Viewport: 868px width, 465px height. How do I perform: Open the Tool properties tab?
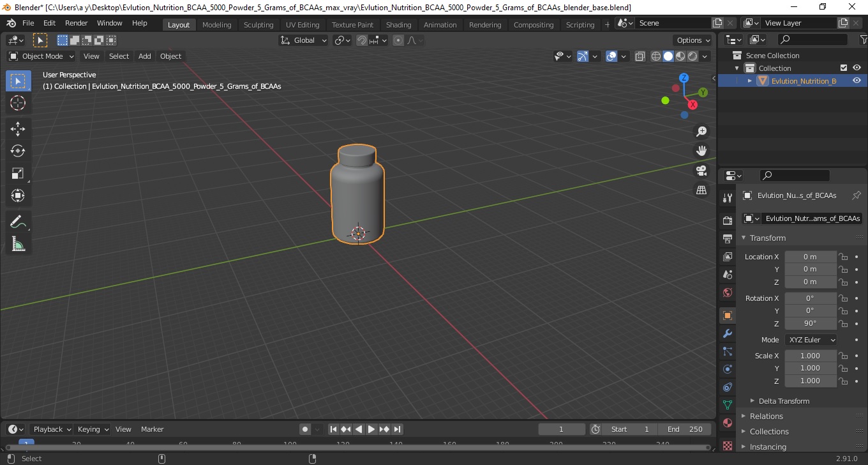click(x=727, y=197)
